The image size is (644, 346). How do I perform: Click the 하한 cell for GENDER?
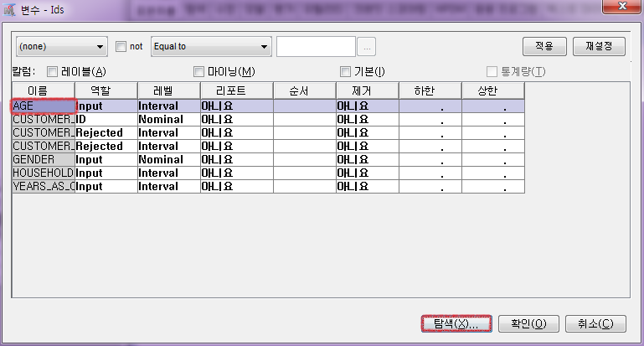click(x=430, y=159)
